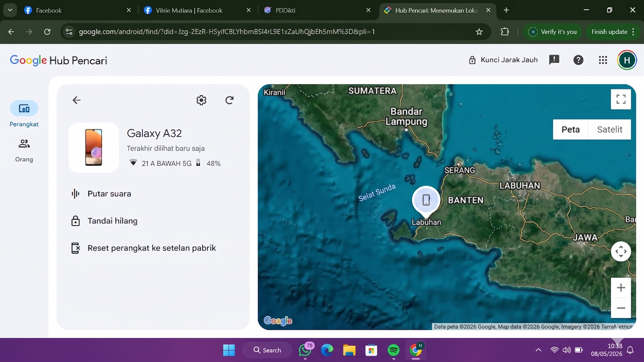Launch Microsoft Edge from the taskbar

tap(327, 350)
